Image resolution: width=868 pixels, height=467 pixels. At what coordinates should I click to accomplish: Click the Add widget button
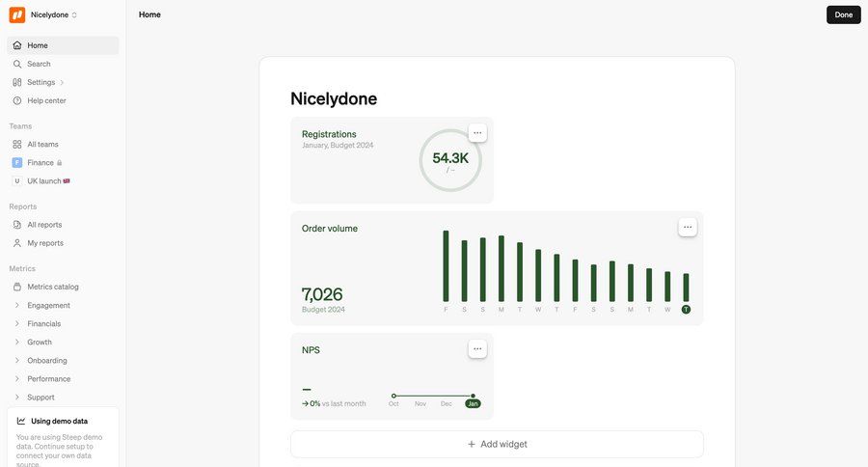pyautogui.click(x=497, y=444)
